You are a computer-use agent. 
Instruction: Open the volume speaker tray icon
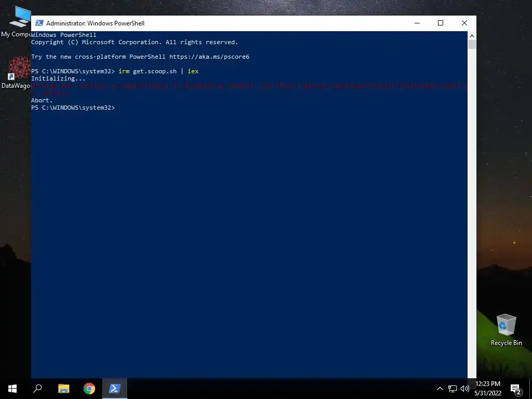(x=464, y=389)
